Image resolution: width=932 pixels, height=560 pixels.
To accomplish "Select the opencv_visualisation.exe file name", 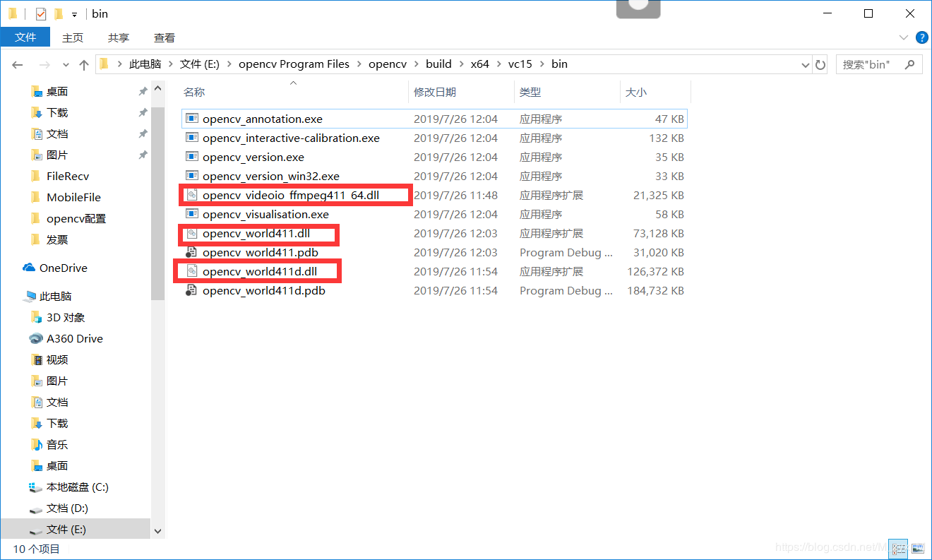I will point(265,214).
